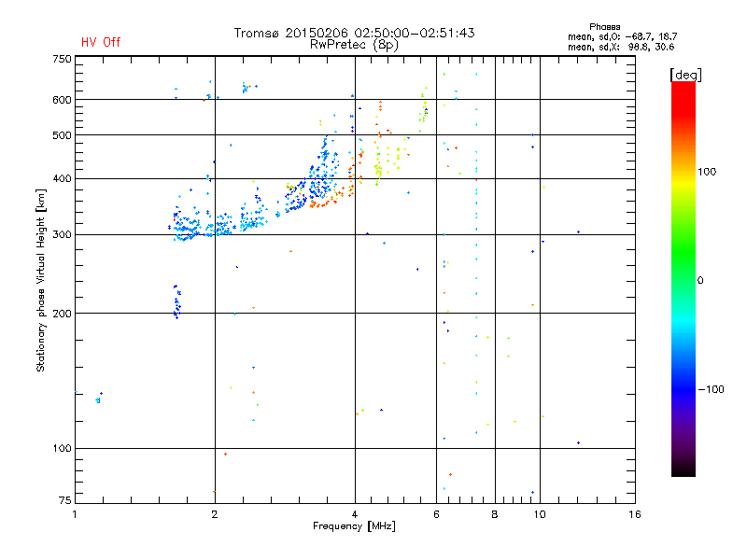This screenshot has height=560, width=747.
Task: Click the RwPretec (8p) subtitle
Action: [354, 44]
